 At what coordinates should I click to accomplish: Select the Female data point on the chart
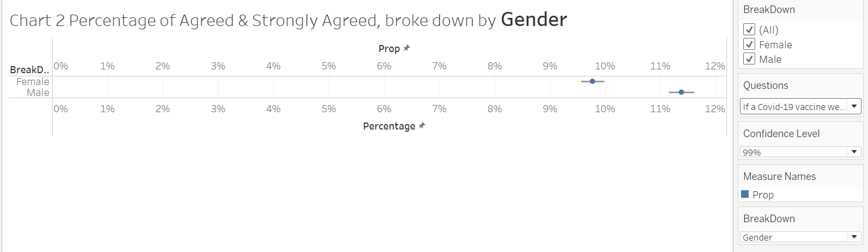592,81
